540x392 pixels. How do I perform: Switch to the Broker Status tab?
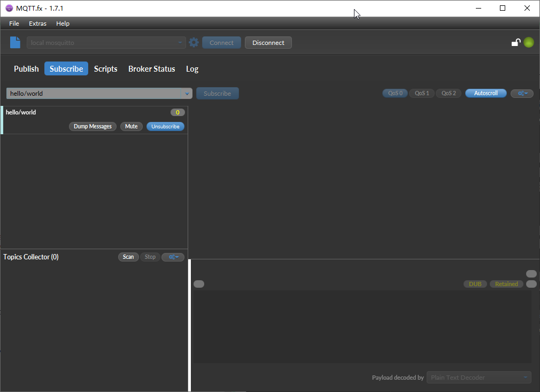pyautogui.click(x=151, y=68)
